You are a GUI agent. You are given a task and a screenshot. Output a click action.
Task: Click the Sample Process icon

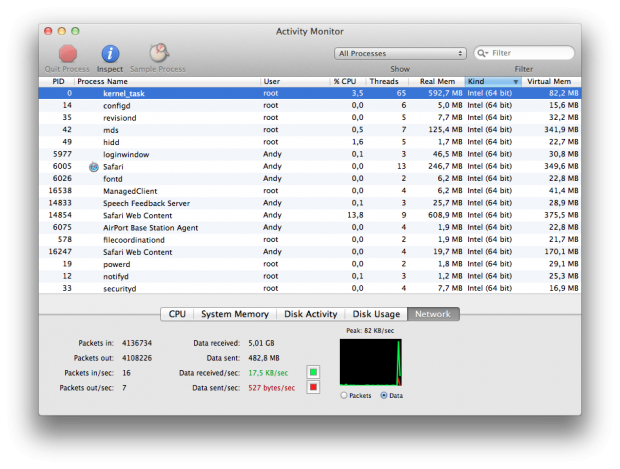[159, 53]
